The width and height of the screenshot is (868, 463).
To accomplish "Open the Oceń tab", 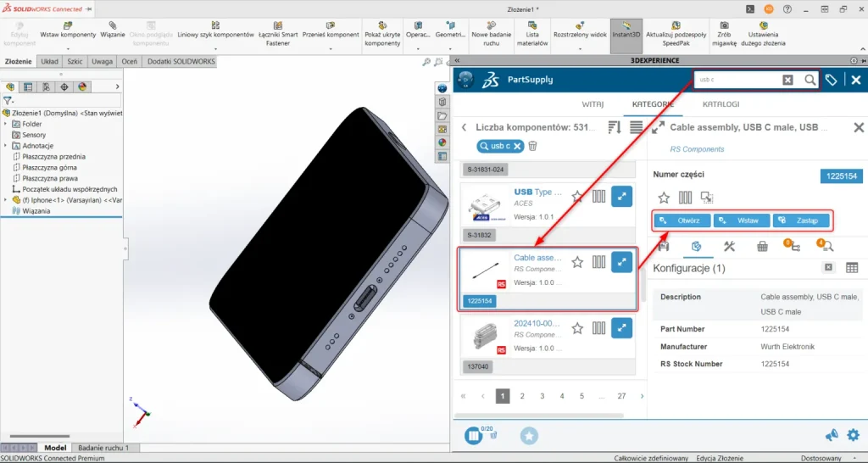I will click(x=130, y=61).
